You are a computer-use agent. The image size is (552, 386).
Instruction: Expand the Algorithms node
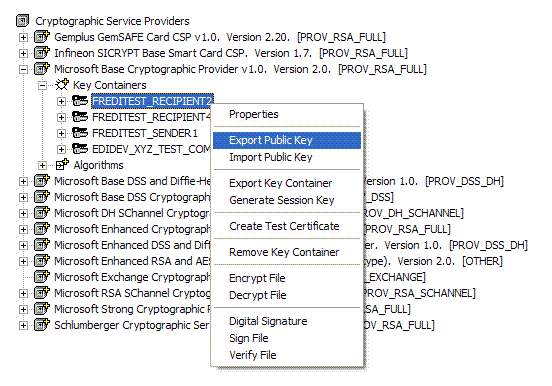pyautogui.click(x=42, y=165)
